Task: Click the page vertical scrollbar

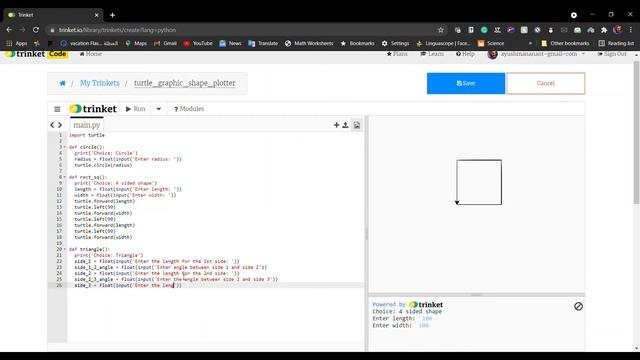Action: [636, 133]
